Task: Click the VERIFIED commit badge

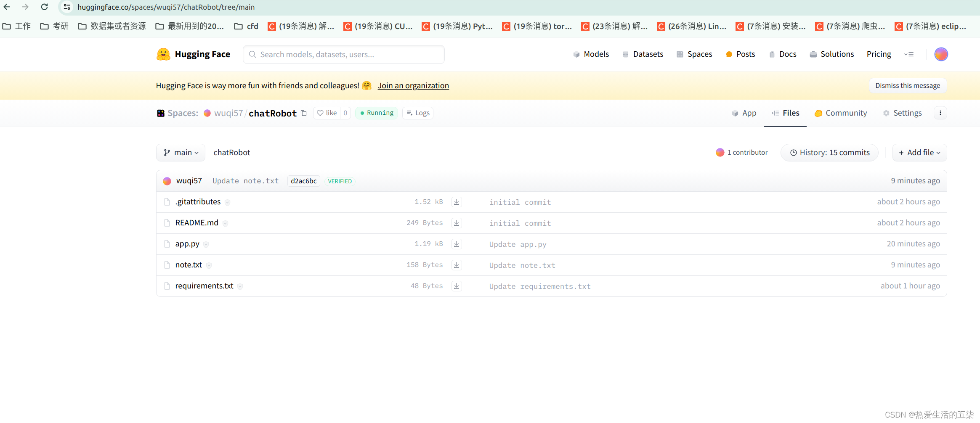Action: tap(340, 181)
